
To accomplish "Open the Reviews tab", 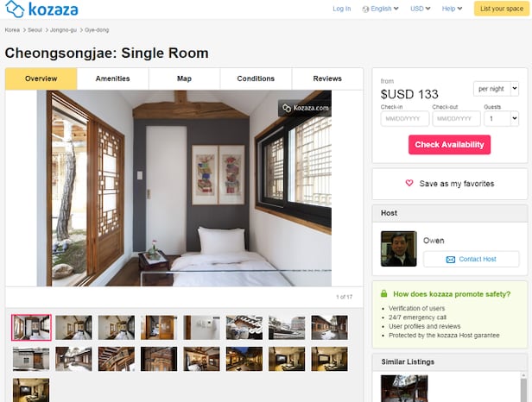I will [x=327, y=79].
